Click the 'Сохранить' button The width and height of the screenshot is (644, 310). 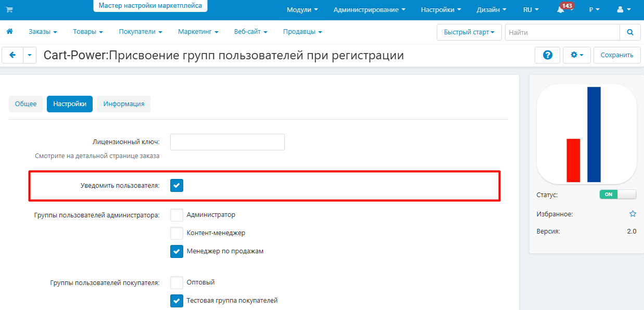[x=617, y=55]
